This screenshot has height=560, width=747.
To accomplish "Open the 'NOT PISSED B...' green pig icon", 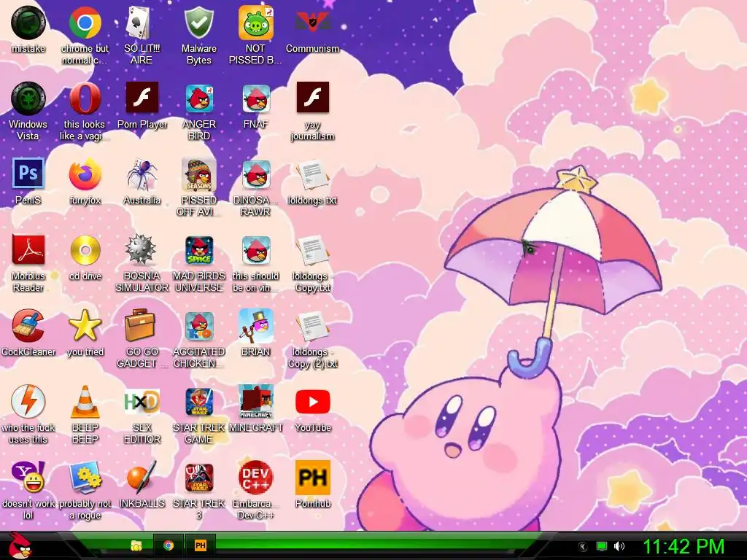I will pyautogui.click(x=256, y=23).
